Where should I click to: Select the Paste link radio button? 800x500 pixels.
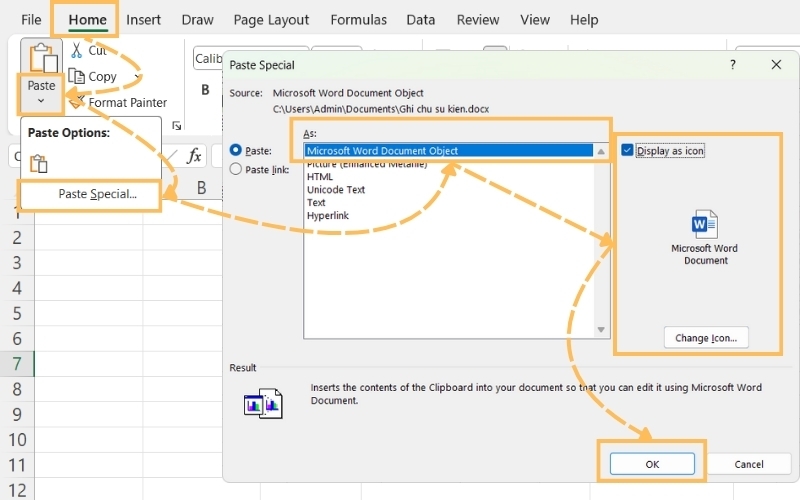coord(236,169)
